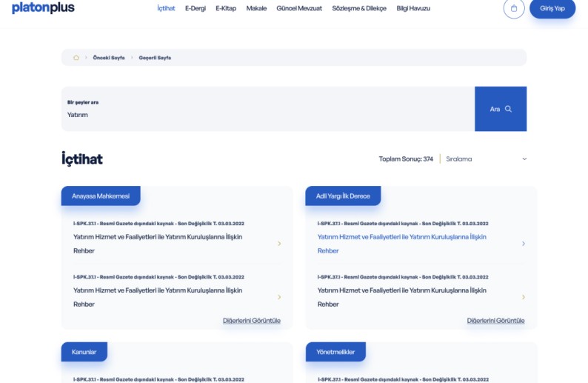The width and height of the screenshot is (588, 383).
Task: Click the search input containing Yatırım
Action: [267, 115]
